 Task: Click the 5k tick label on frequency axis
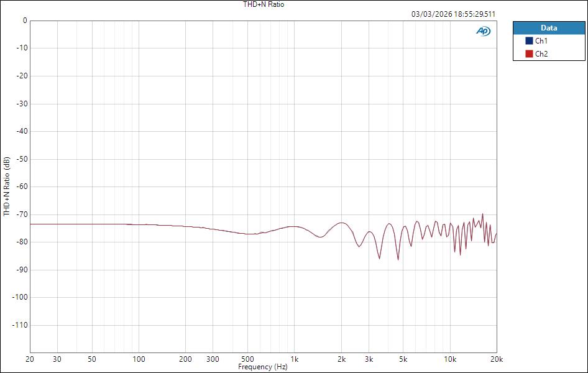[x=403, y=359]
